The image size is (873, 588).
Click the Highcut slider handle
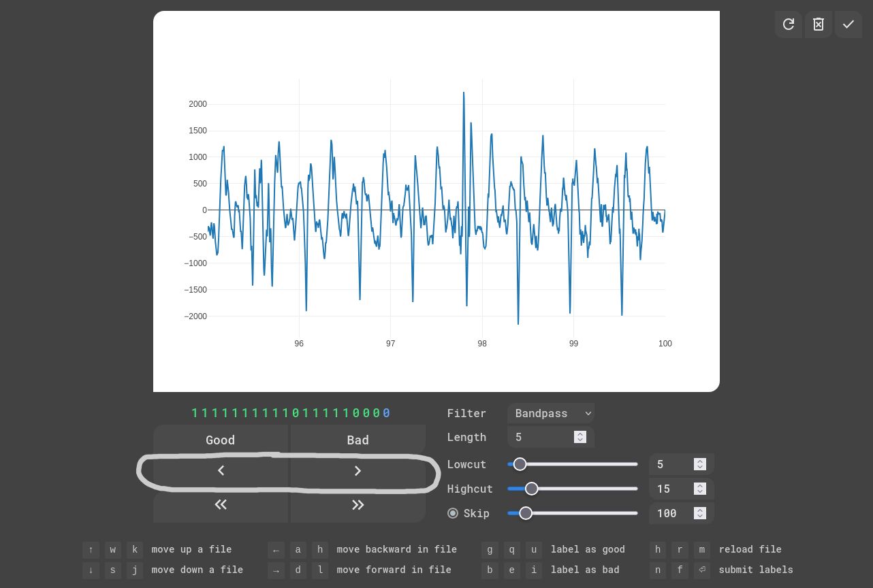pyautogui.click(x=532, y=489)
